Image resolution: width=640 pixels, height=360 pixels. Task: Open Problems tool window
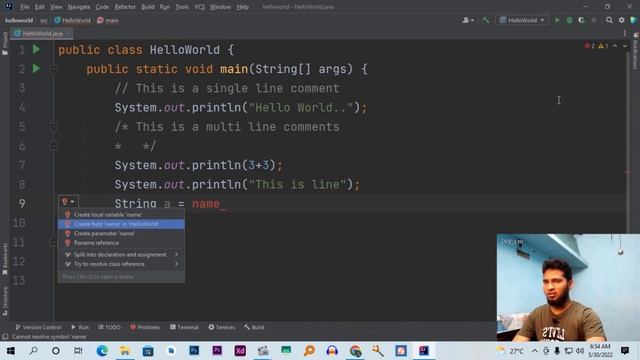[x=145, y=327]
